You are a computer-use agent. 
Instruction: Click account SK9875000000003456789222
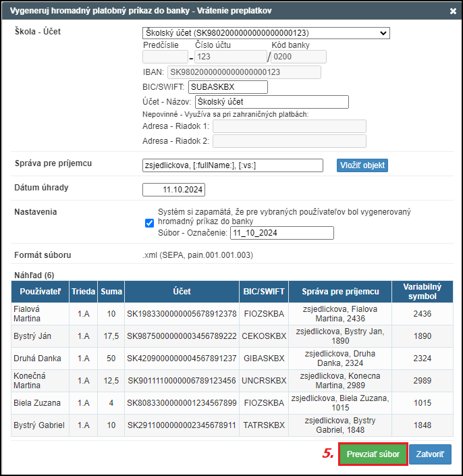pos(182,336)
